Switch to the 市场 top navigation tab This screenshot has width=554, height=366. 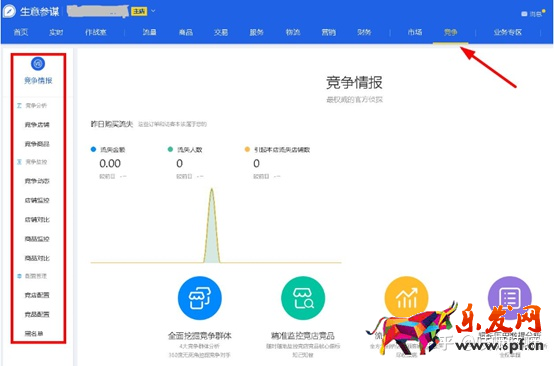415,33
